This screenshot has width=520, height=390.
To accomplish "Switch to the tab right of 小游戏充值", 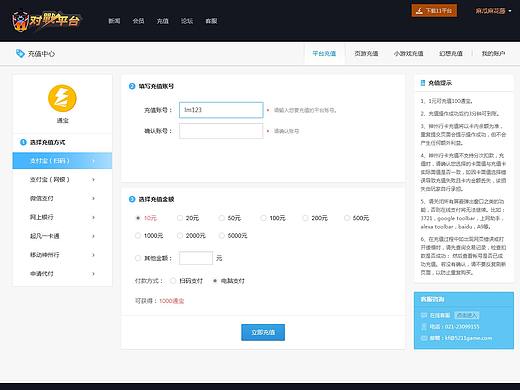I will pyautogui.click(x=451, y=53).
